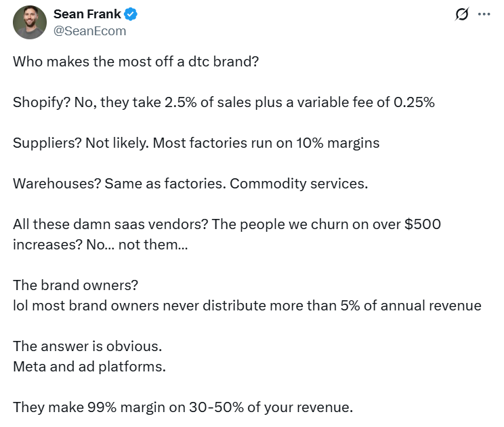Image resolution: width=504 pixels, height=427 pixels.
Task: Open the three-dot more options menu
Action: (484, 14)
